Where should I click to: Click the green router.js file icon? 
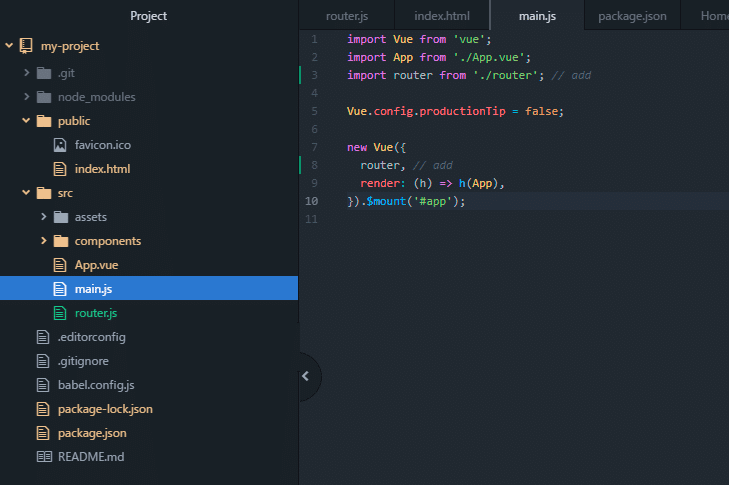coord(60,313)
